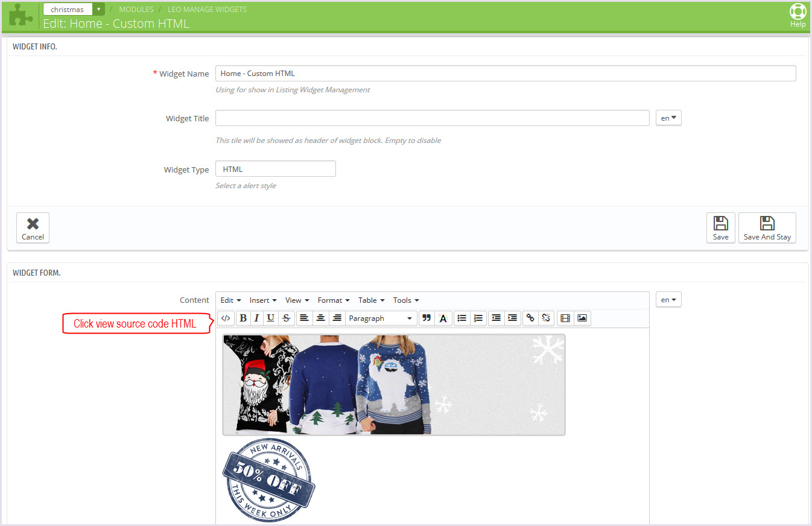The image size is (812, 526).
Task: Insert numbered list
Action: (478, 318)
